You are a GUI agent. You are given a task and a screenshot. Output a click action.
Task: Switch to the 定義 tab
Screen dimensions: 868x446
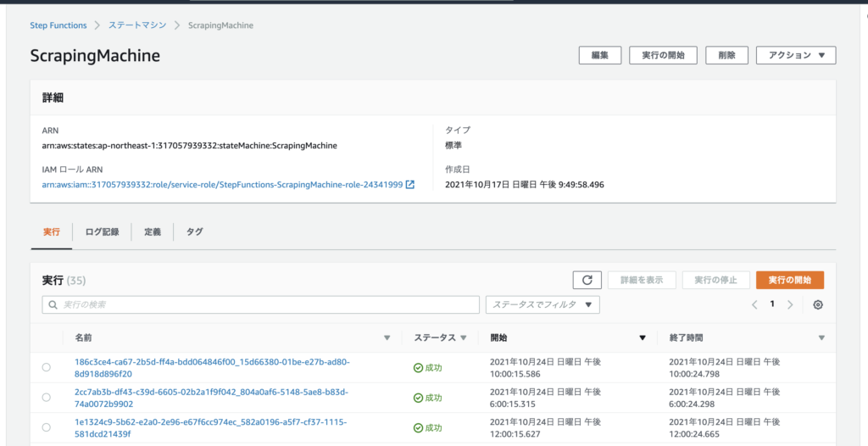(x=153, y=232)
